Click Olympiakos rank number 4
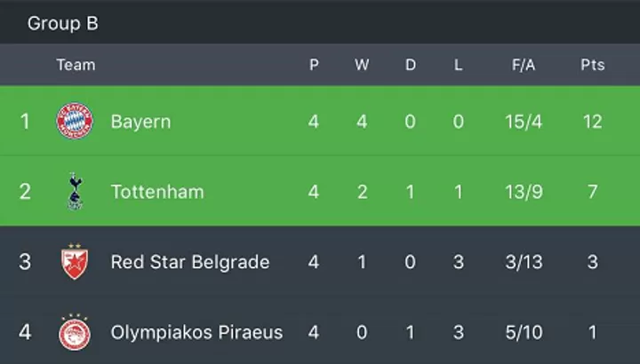The height and width of the screenshot is (364, 640). pos(25,332)
